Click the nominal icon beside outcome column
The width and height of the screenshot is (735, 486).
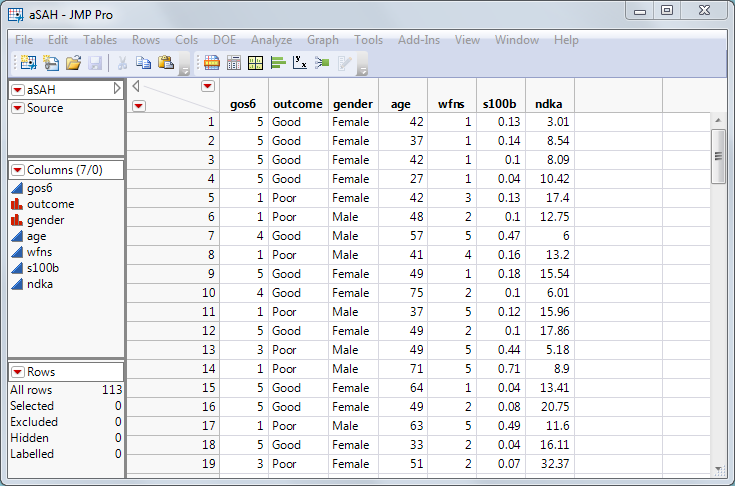click(17, 204)
